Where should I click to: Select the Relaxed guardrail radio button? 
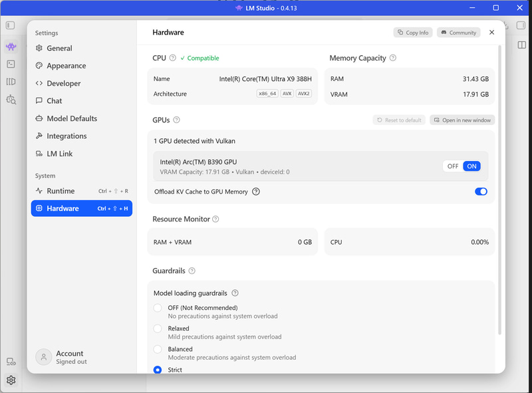(158, 328)
